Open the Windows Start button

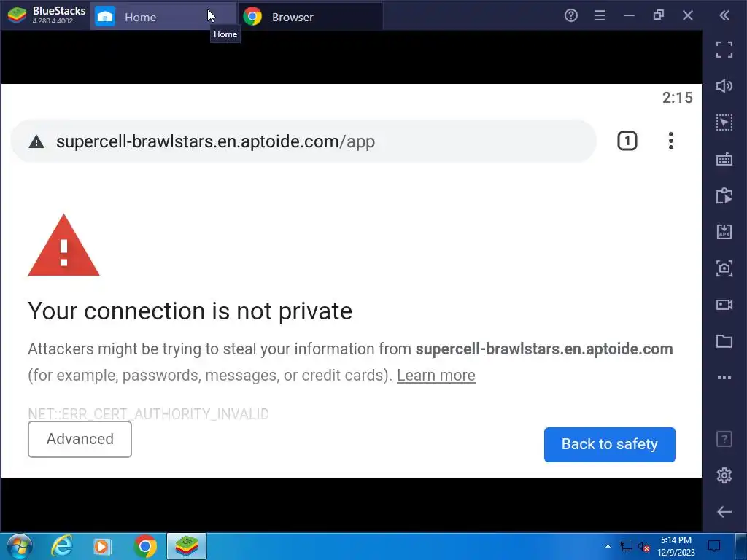point(19,546)
